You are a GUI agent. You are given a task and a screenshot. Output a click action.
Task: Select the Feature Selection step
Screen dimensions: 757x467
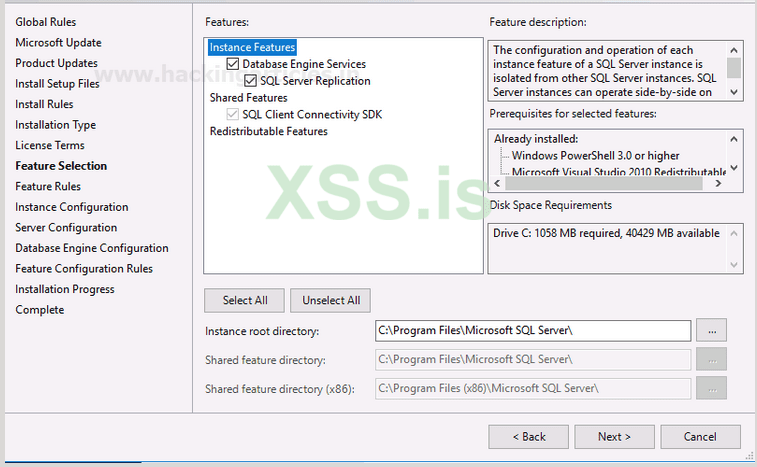[x=61, y=166]
